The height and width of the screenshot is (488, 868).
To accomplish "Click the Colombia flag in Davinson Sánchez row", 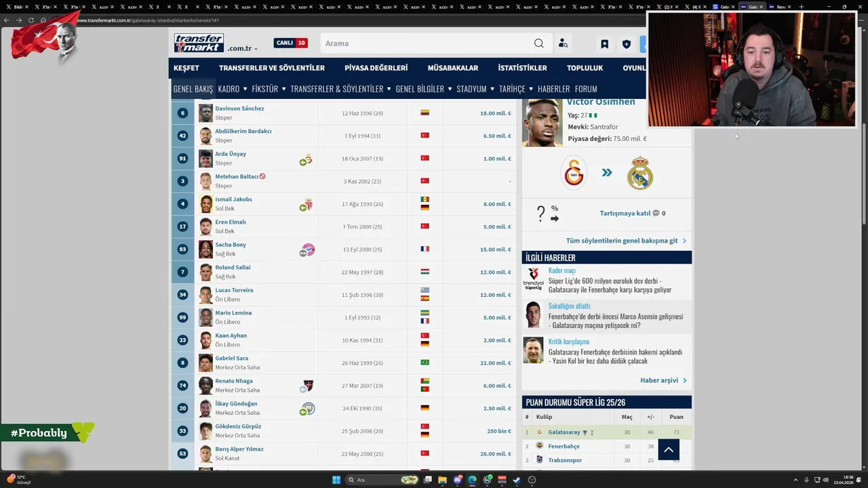I will [x=425, y=113].
